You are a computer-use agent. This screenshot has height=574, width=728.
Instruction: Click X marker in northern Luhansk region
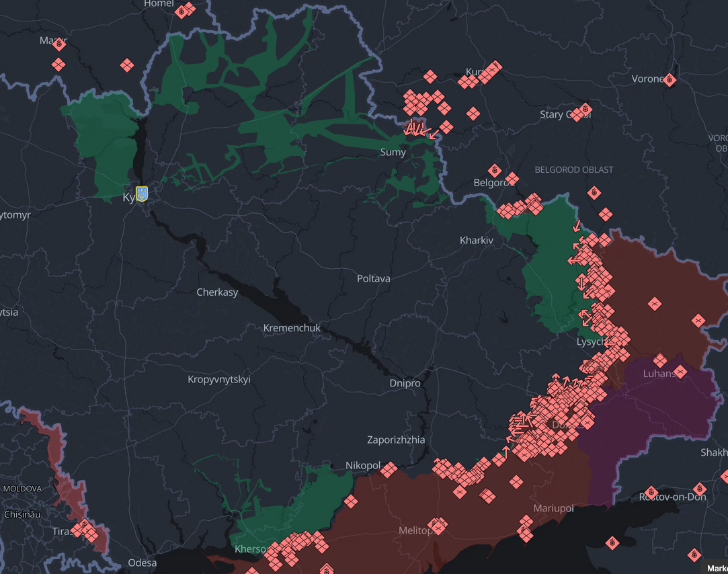[655, 304]
